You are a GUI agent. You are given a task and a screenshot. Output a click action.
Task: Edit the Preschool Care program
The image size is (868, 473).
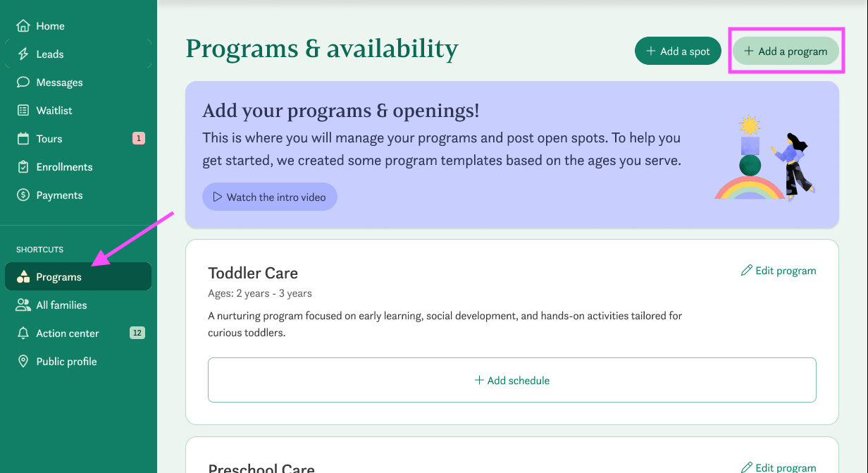tap(779, 467)
